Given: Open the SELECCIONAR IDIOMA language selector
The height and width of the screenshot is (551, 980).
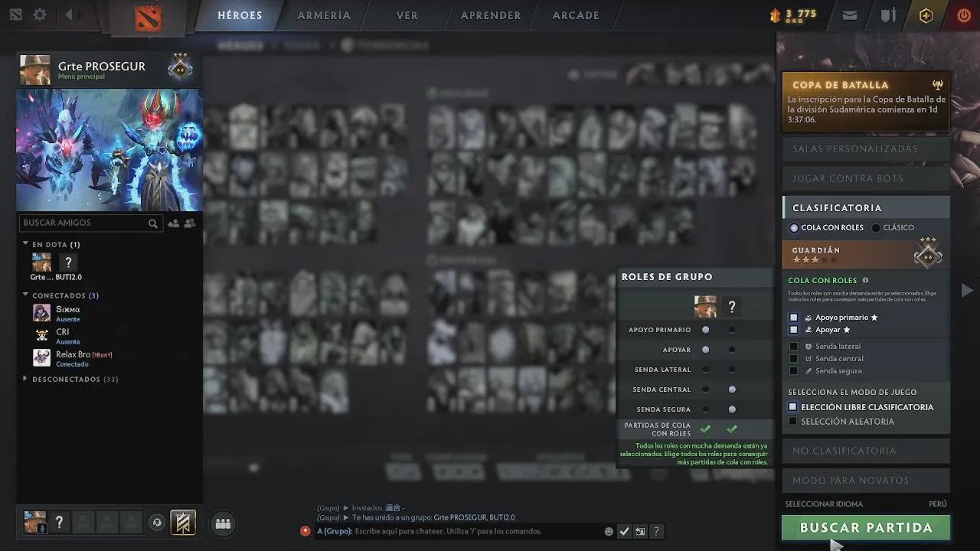Looking at the screenshot, I should pyautogui.click(x=824, y=504).
